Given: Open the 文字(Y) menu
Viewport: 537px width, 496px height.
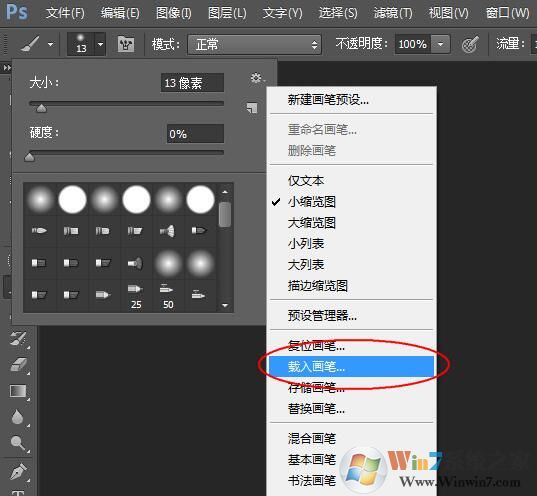Looking at the screenshot, I should click(283, 13).
